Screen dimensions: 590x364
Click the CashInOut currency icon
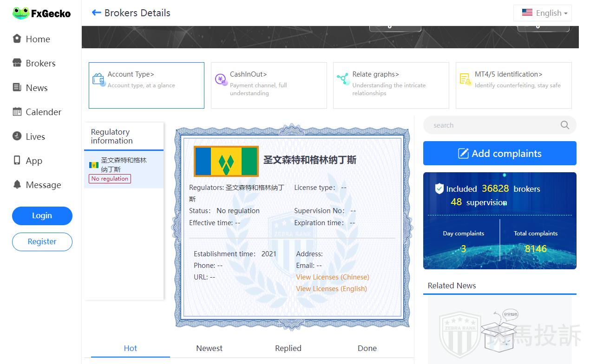coord(221,79)
